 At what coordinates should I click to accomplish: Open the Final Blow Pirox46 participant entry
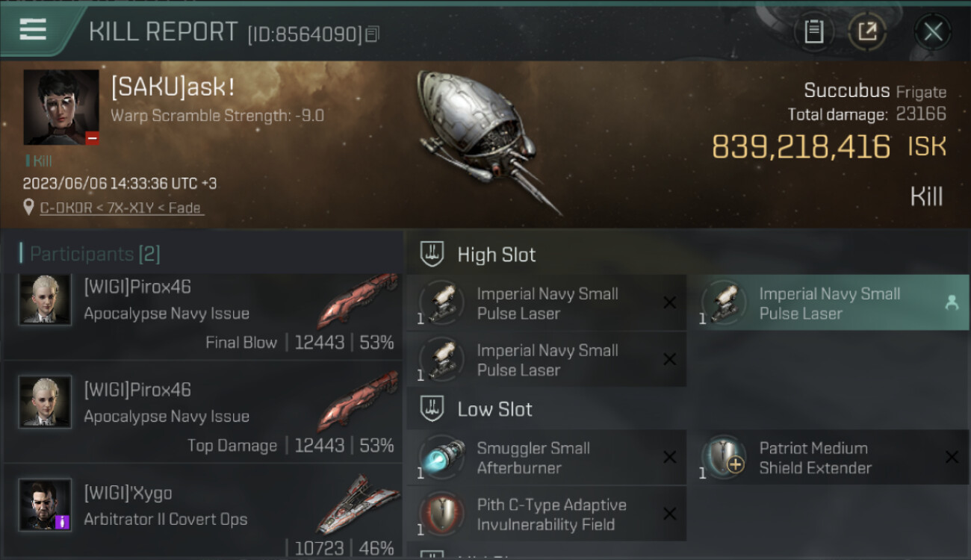[x=202, y=315]
